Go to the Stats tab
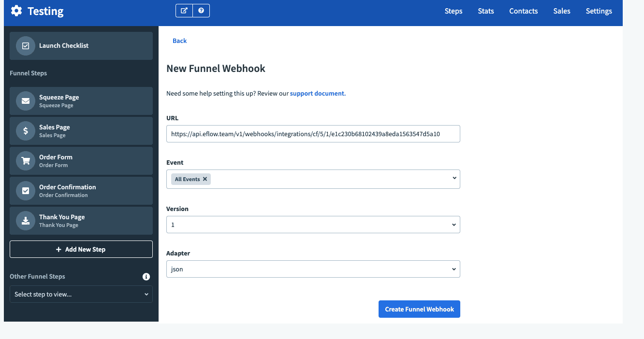The height and width of the screenshot is (339, 644). tap(486, 11)
